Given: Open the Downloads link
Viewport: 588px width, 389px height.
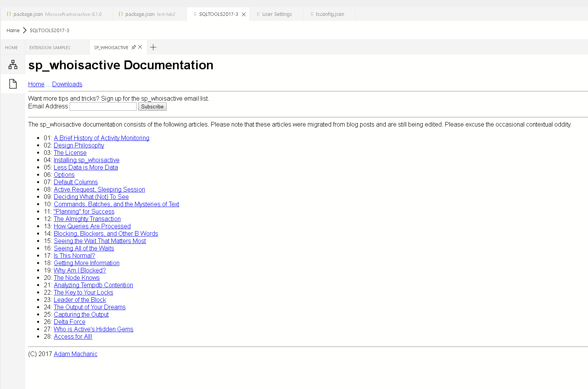Looking at the screenshot, I should tap(67, 84).
